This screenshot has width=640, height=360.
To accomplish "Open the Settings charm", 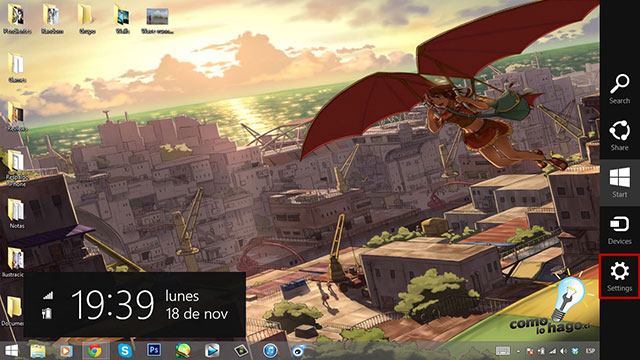I will (x=619, y=276).
